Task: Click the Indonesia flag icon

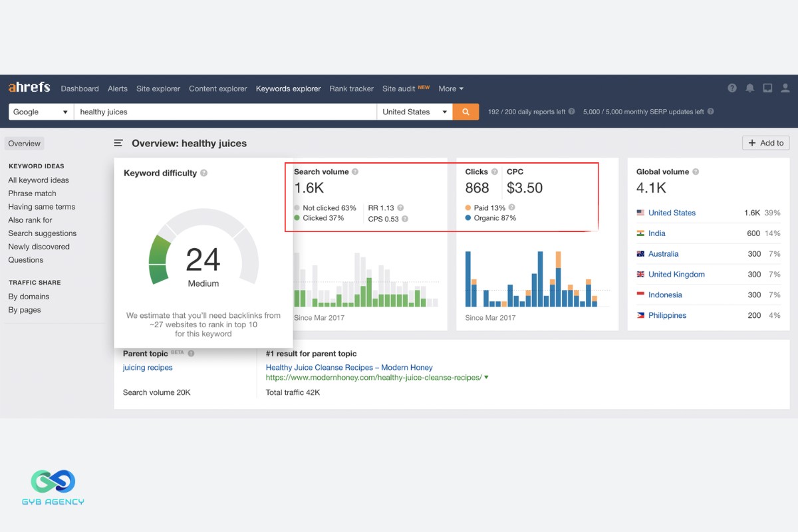Action: (x=640, y=295)
